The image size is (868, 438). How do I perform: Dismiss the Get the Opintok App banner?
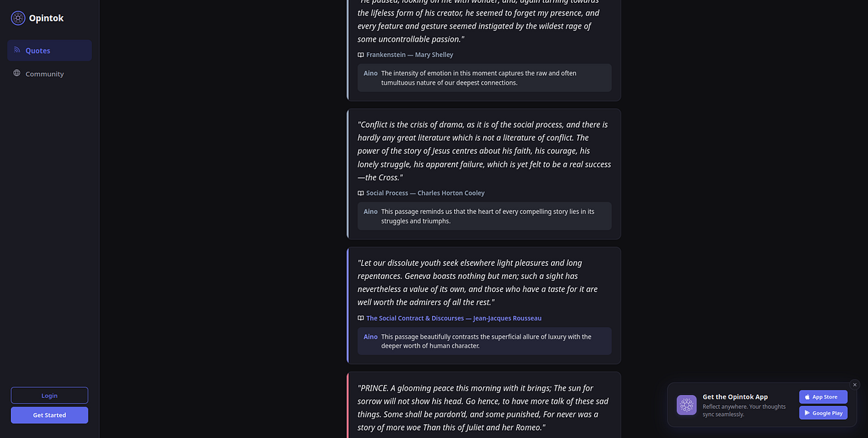(x=855, y=384)
